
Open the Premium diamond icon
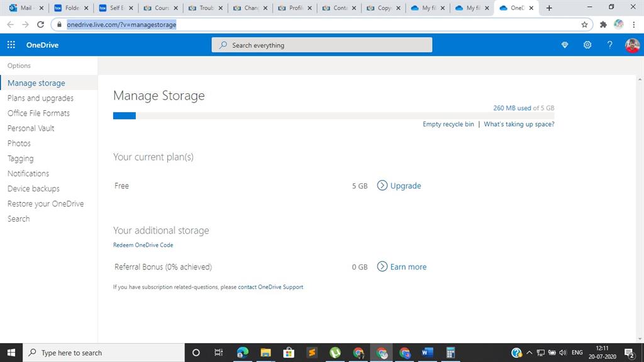[x=565, y=45]
